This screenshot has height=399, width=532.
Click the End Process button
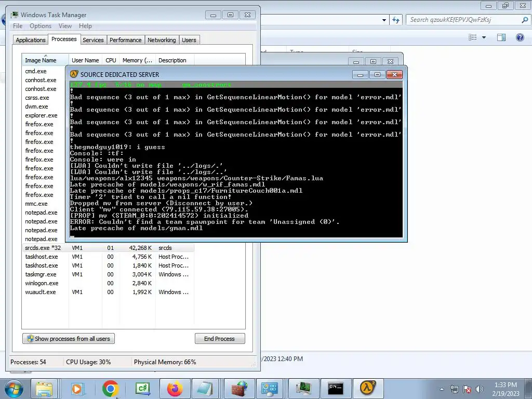220,339
